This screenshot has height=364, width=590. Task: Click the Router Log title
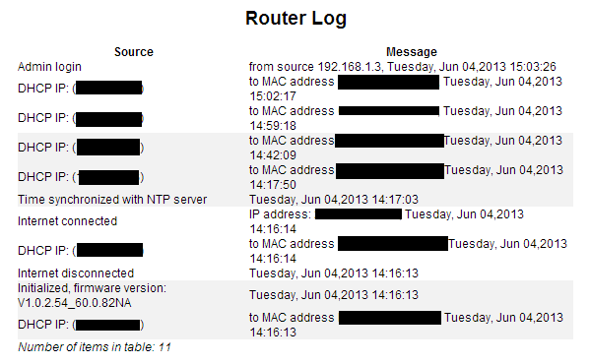(295, 19)
